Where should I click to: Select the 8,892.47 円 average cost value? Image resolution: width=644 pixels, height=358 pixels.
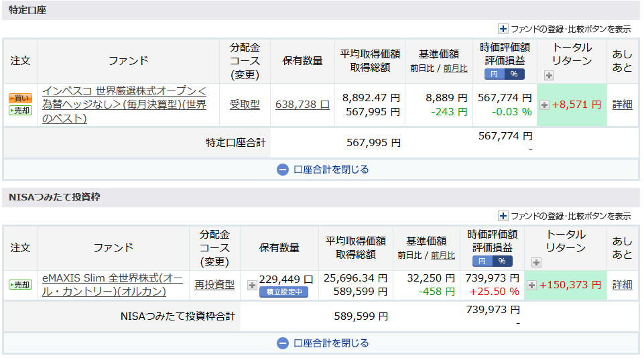pyautogui.click(x=371, y=98)
